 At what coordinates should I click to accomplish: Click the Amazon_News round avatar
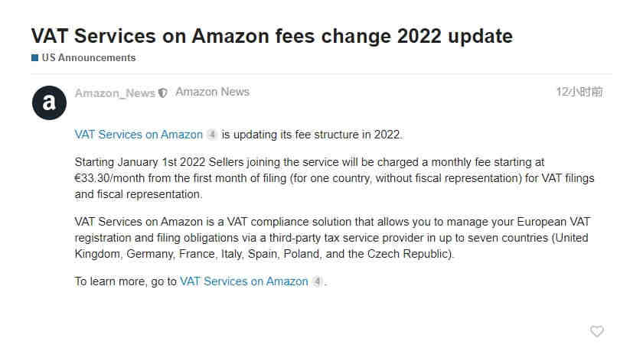point(49,102)
